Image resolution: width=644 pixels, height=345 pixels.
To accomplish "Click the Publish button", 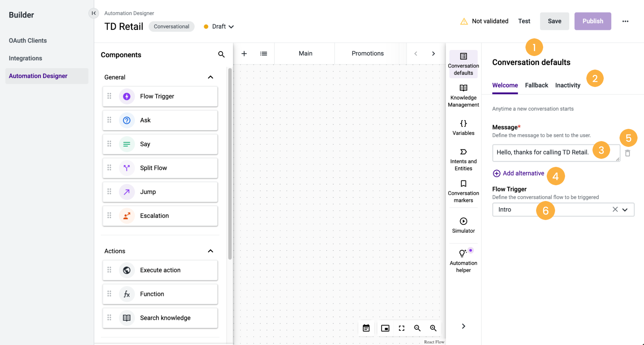I will pyautogui.click(x=592, y=21).
